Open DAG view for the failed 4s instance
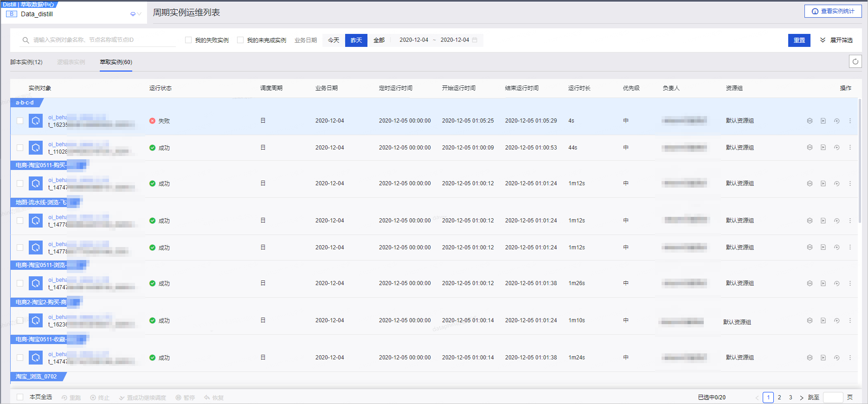This screenshot has height=404, width=868. coord(810,121)
